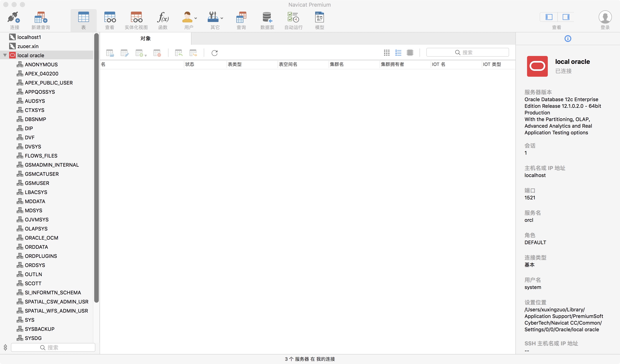
Task: Open the Views (查看) glasses icon
Action: tap(110, 17)
